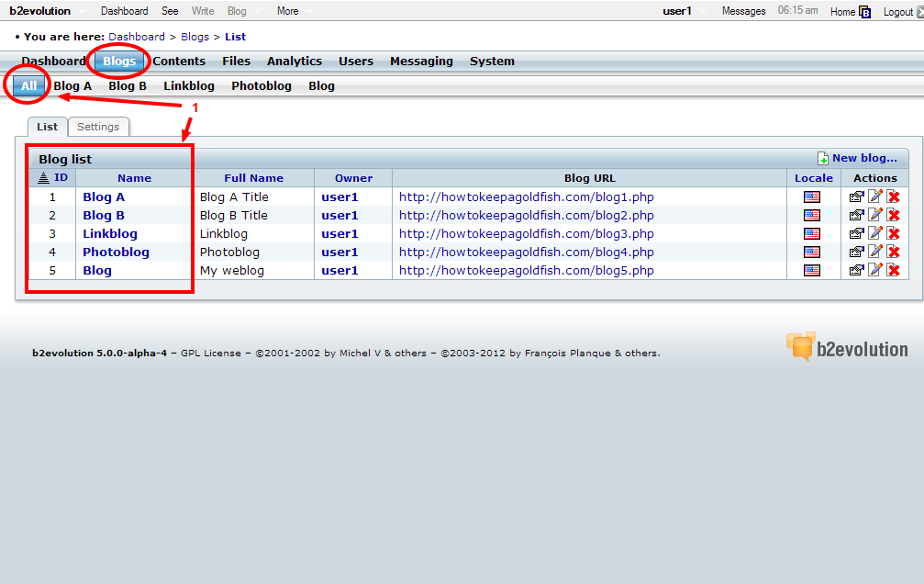Open properties icon for Blog B row
Image resolution: width=924 pixels, height=584 pixels.
pyautogui.click(x=856, y=215)
